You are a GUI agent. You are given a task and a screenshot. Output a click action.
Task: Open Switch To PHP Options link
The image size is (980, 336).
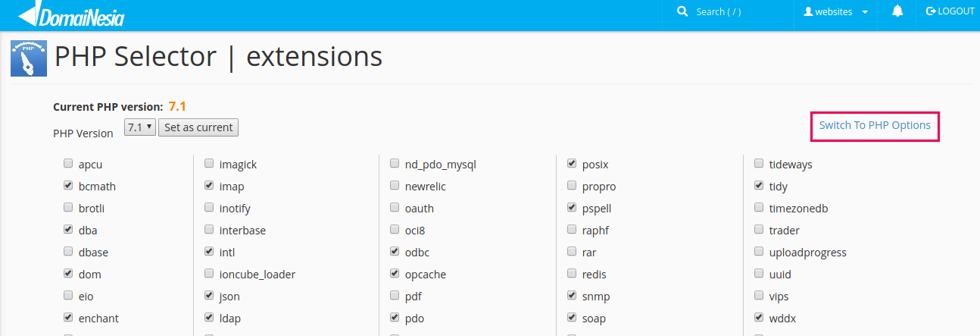coord(875,125)
